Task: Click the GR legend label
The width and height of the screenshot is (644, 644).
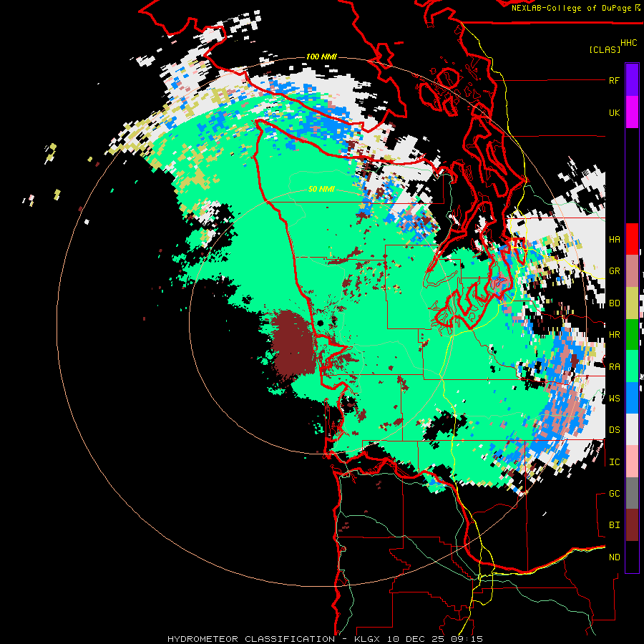Action: (614, 271)
